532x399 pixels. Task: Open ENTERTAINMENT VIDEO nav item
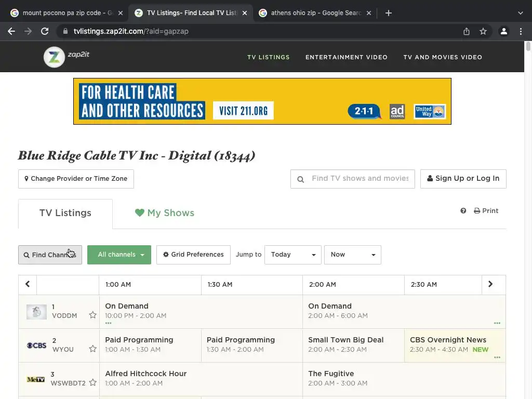[347, 57]
